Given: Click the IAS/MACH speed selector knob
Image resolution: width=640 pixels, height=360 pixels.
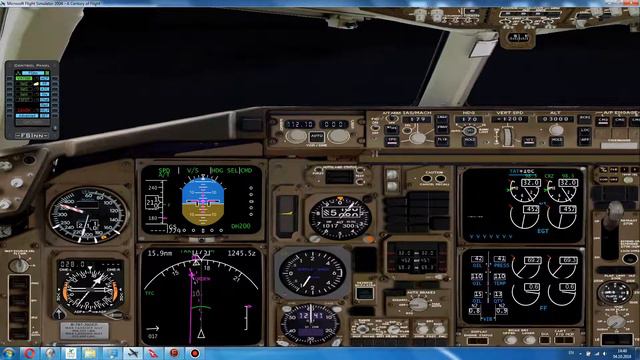Looking at the screenshot, I should (417, 138).
